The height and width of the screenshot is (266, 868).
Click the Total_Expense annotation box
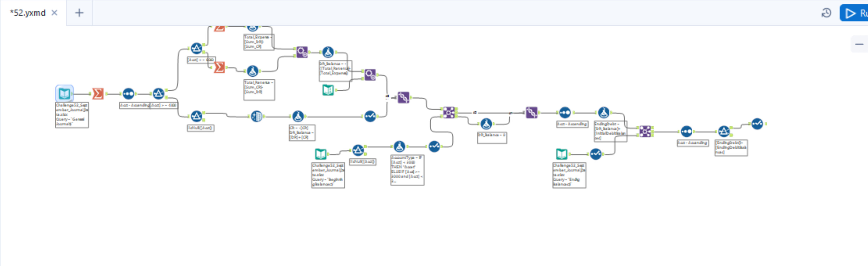pos(259,42)
